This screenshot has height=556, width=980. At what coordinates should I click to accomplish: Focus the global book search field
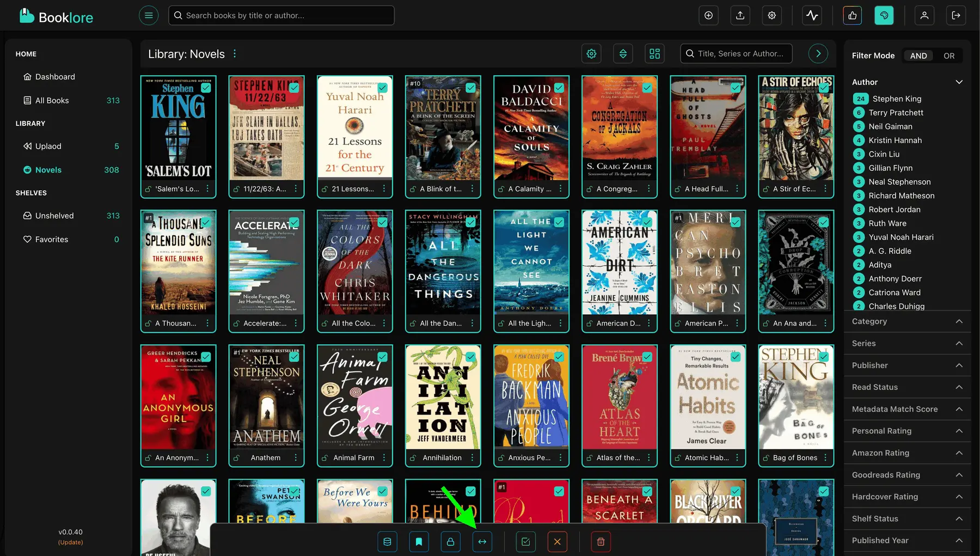[x=281, y=15]
